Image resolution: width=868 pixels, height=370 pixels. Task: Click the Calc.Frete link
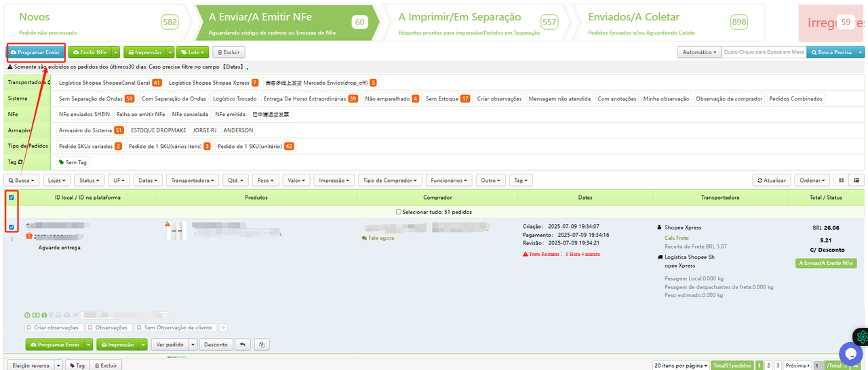675,238
